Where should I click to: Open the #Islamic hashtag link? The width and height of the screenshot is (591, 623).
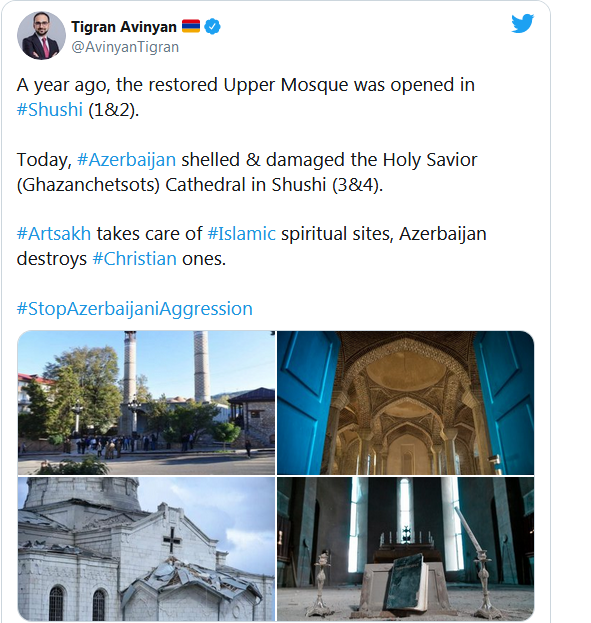[x=242, y=234]
